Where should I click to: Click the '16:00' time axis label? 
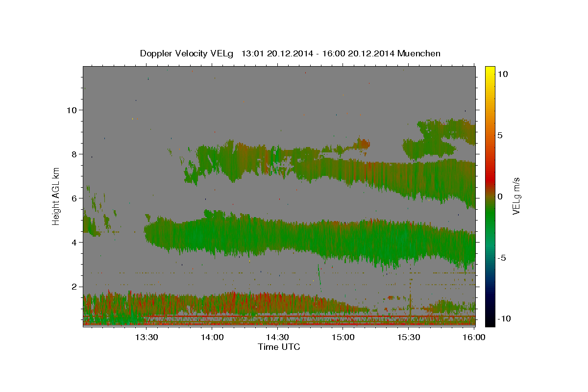(474, 337)
